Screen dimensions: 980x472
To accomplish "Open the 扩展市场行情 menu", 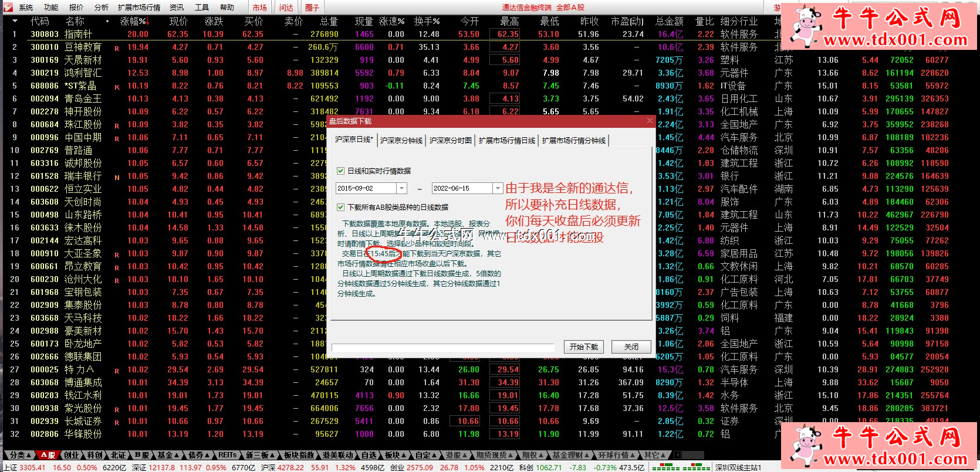I will 139,8.
